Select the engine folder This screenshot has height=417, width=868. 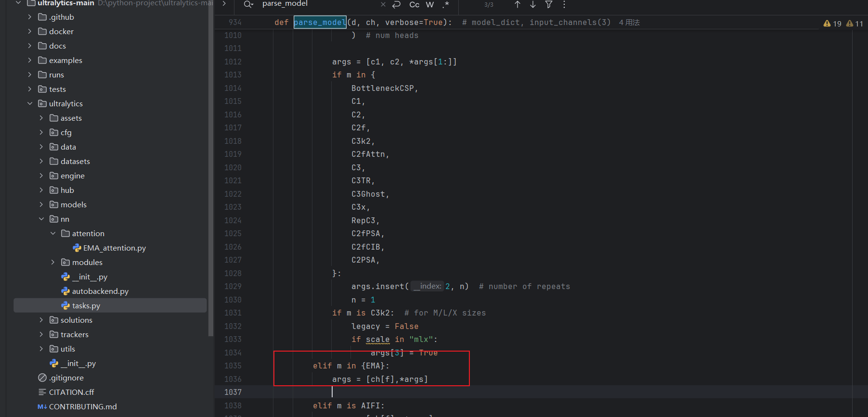(72, 176)
